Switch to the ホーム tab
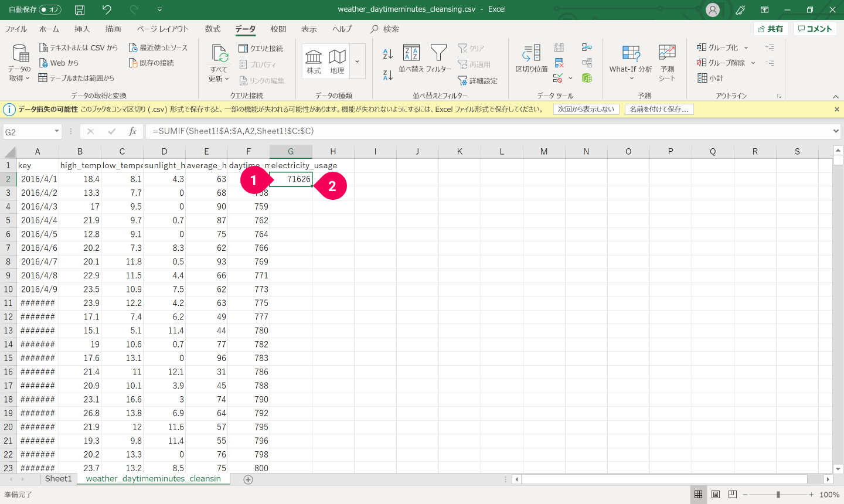 click(x=49, y=29)
